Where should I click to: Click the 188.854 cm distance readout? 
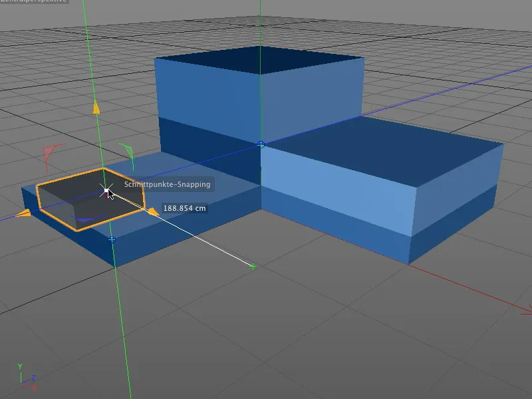click(184, 207)
